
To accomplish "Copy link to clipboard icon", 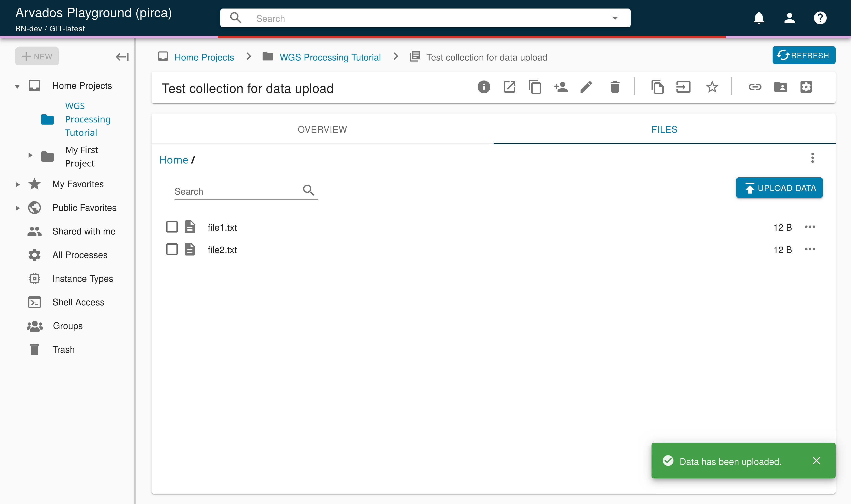I will click(755, 87).
